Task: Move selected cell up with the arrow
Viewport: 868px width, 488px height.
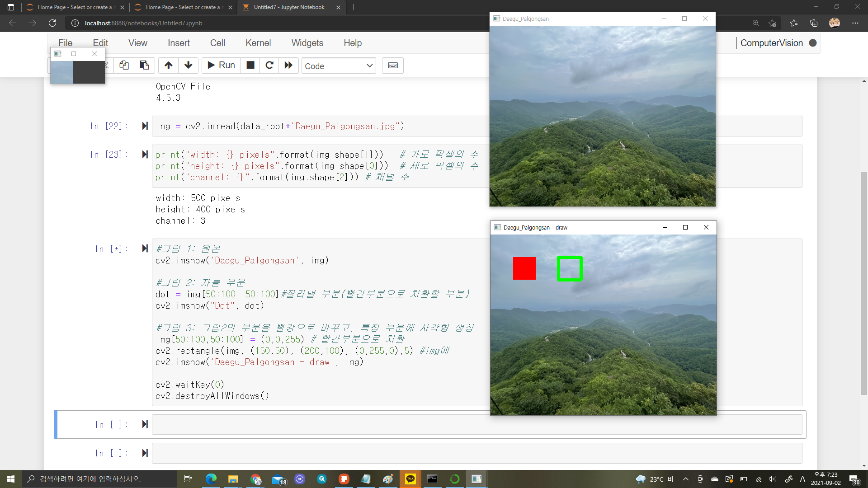Action: pos(168,66)
